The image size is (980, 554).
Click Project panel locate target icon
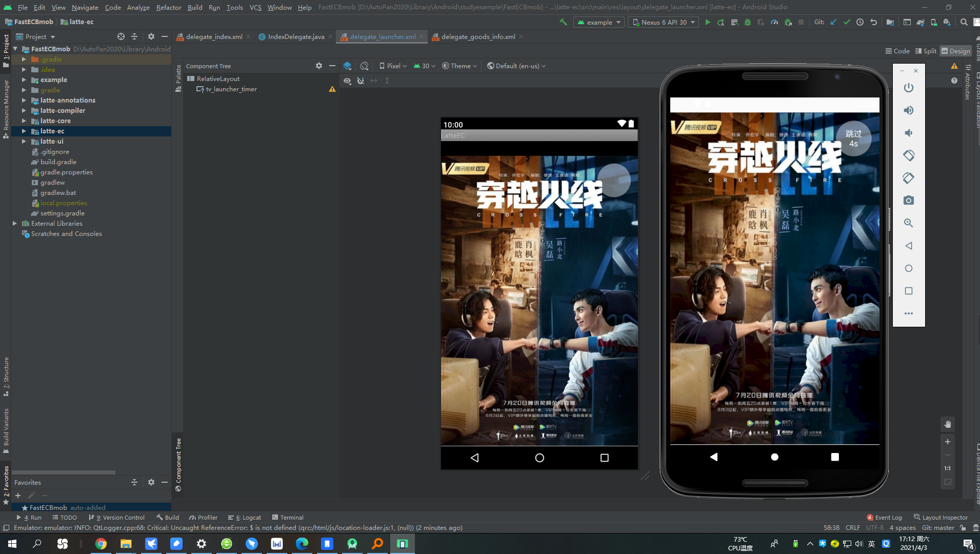[x=121, y=36]
